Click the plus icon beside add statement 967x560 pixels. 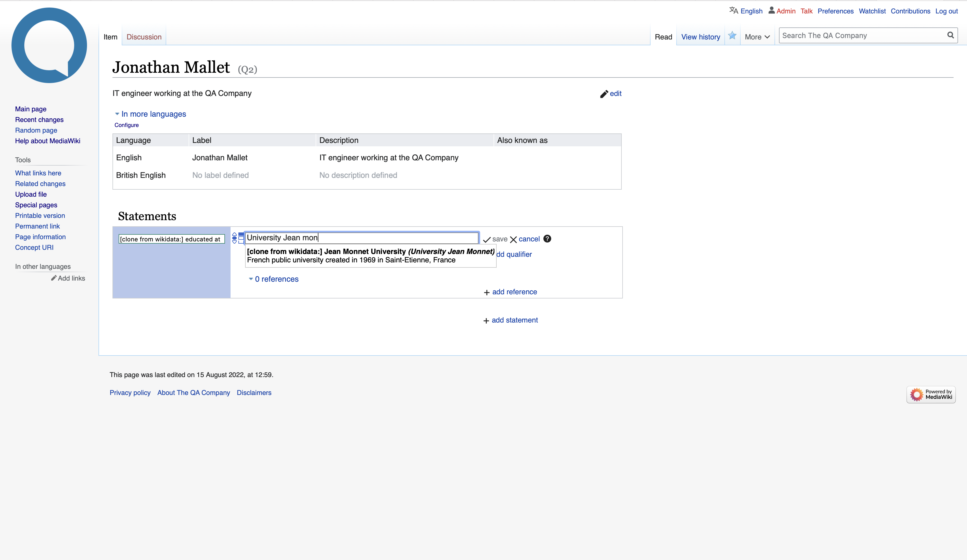click(x=486, y=321)
